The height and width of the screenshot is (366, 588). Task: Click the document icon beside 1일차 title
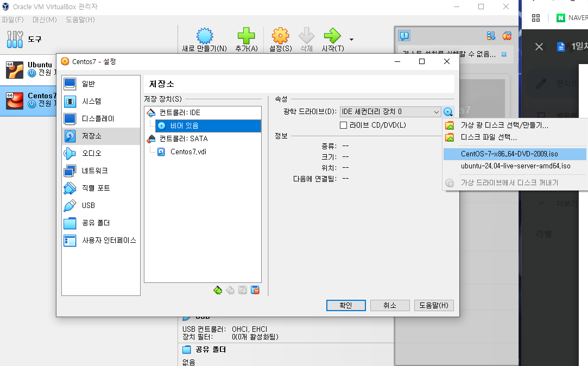click(561, 47)
